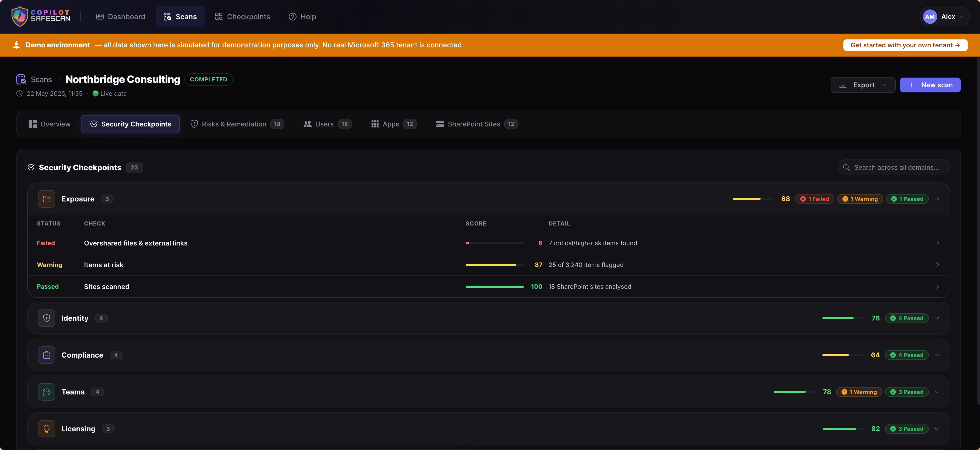Click the AM user avatar
Screen dimensions: 980x450
click(x=930, y=17)
